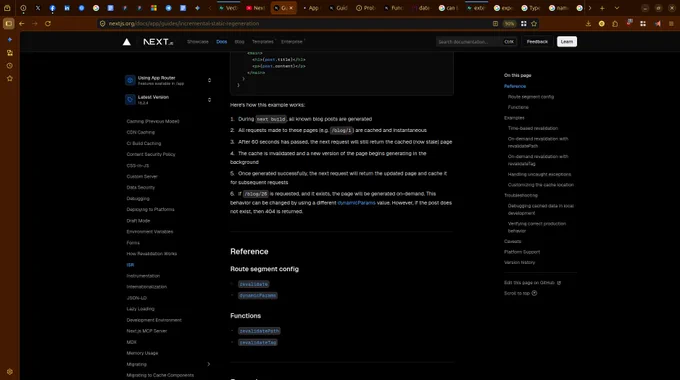Click the reader view icon in address bar
Viewport: 680px width, 380px height.
(x=495, y=23)
